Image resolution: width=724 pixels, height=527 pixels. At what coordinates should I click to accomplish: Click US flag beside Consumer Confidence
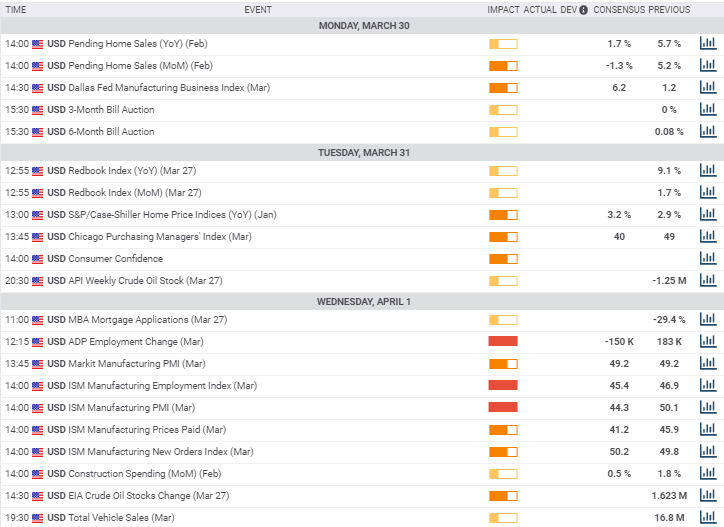click(38, 259)
